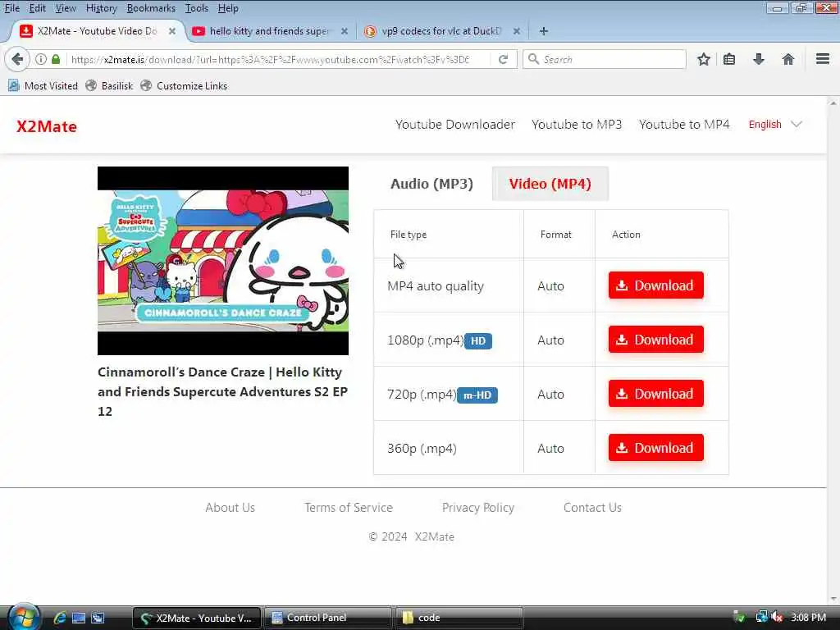Open the Help menu
Screen dimensions: 840x630
click(x=228, y=8)
